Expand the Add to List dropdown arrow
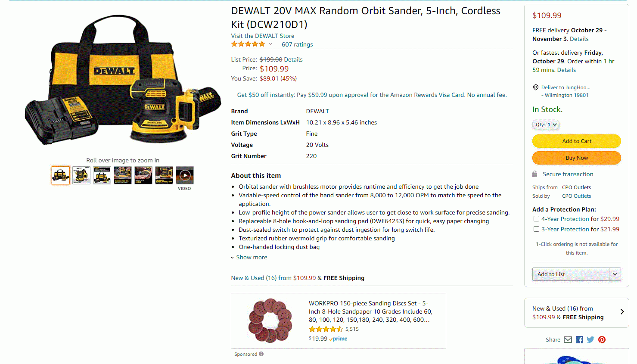The image size is (637, 364). click(615, 274)
